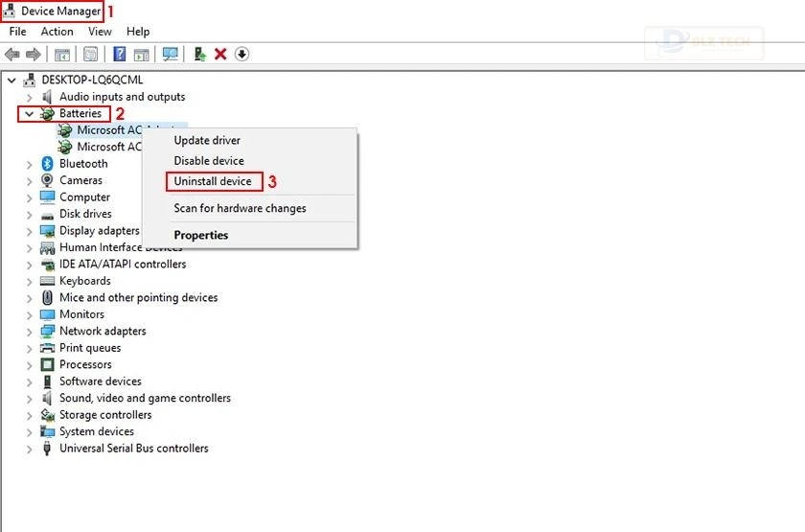The image size is (805, 532).
Task: Collapse the Batteries category
Action: tap(29, 113)
